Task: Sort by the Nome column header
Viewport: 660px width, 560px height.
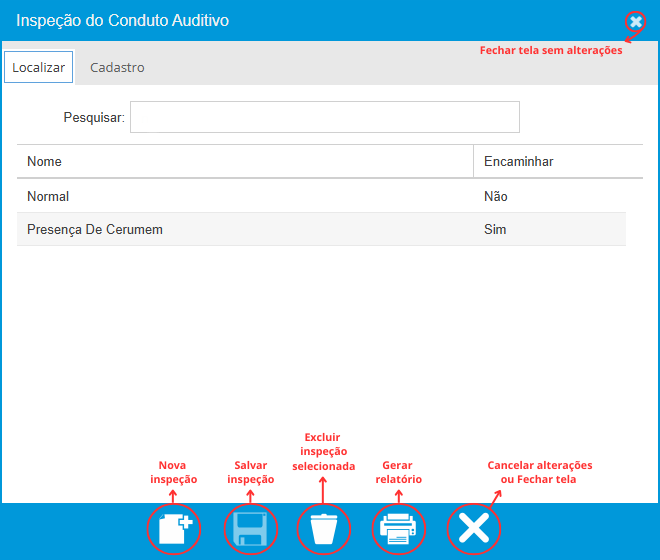Action: tap(245, 162)
